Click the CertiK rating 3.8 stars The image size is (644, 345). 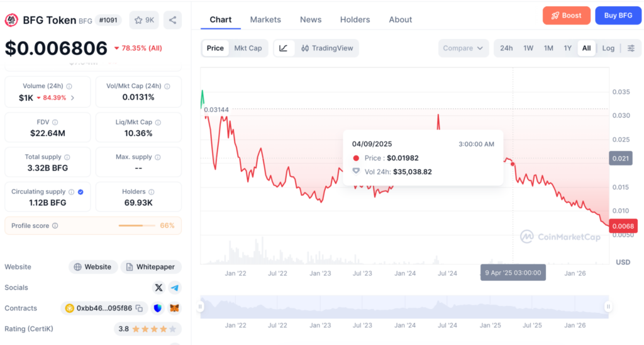pos(147,329)
